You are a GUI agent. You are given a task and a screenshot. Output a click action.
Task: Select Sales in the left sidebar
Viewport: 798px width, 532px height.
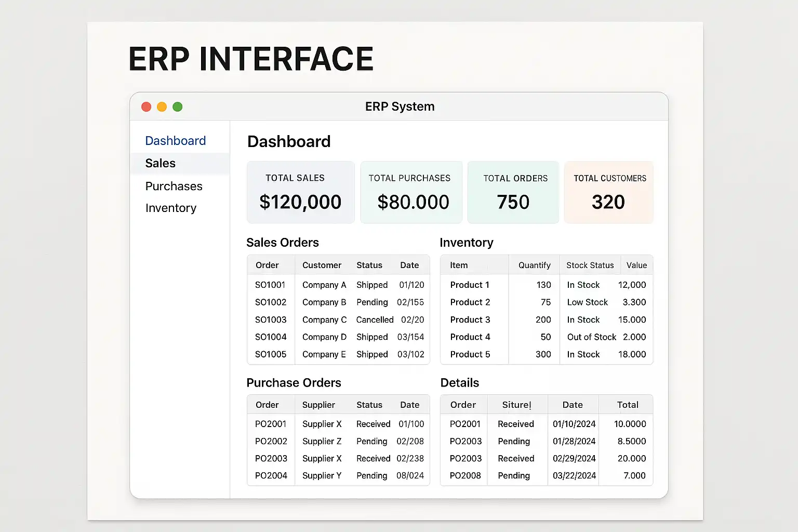(161, 164)
